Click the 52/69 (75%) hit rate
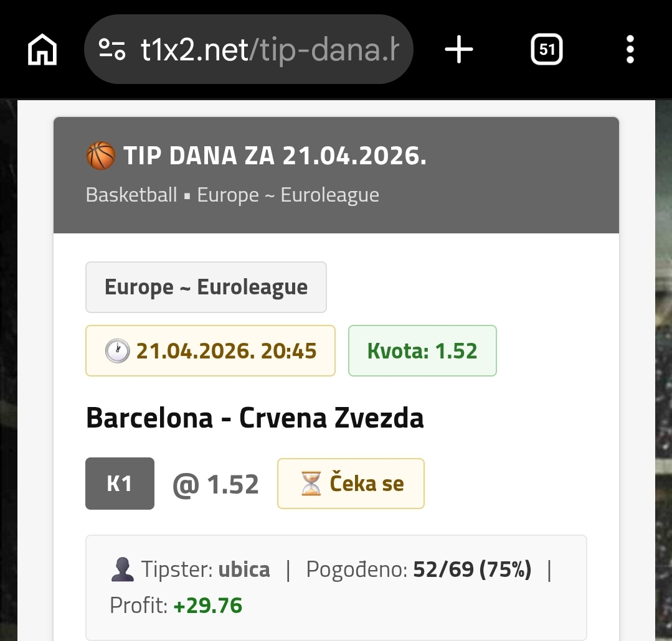The image size is (672, 641). (472, 569)
